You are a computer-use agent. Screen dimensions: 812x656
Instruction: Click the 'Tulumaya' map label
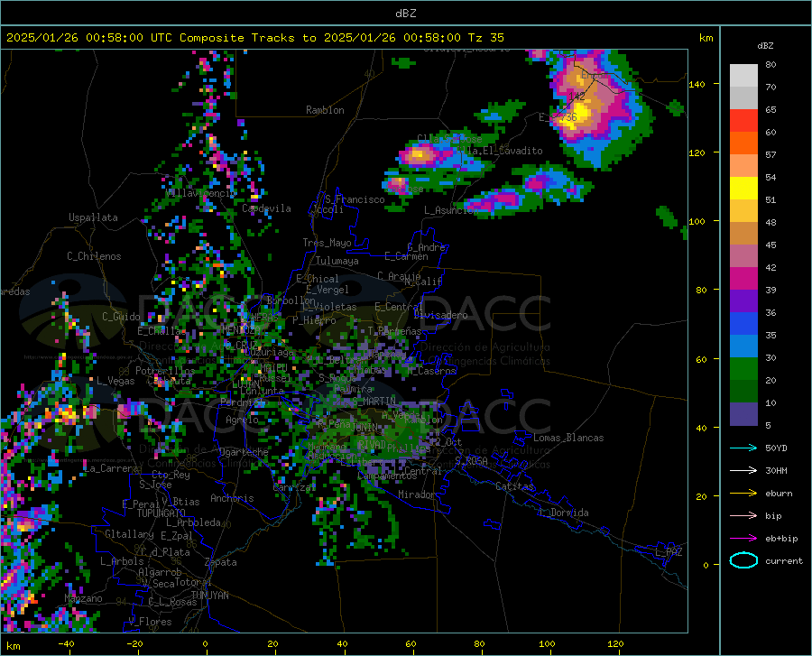click(337, 261)
